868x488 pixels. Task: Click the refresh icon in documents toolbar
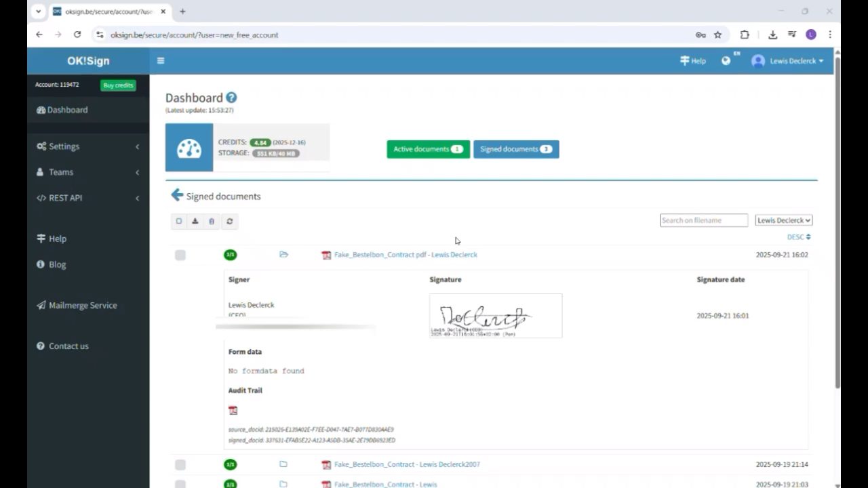click(229, 221)
